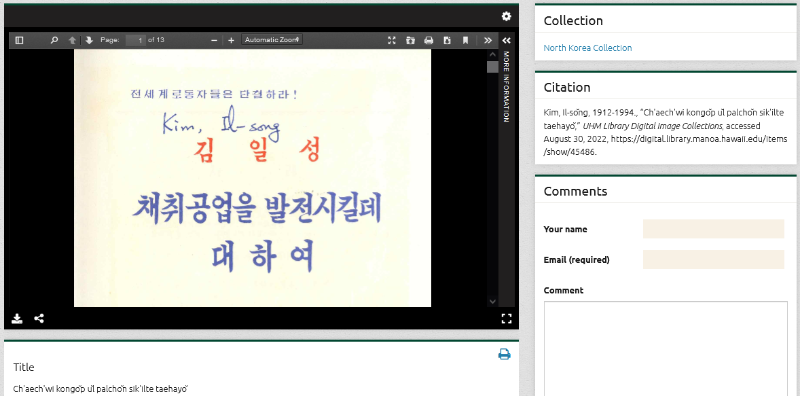The width and height of the screenshot is (800, 396).
Task: Click the Your name field
Action: (x=713, y=229)
